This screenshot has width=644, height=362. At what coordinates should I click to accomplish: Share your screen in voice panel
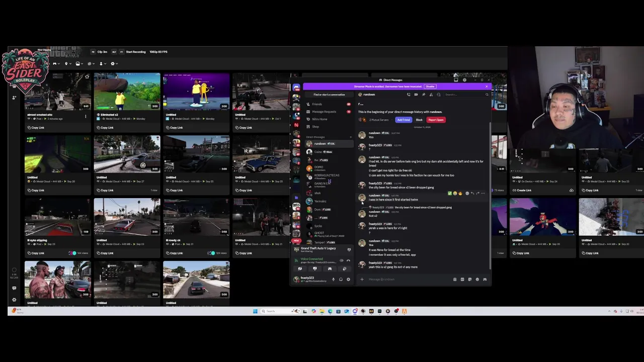[x=315, y=268]
